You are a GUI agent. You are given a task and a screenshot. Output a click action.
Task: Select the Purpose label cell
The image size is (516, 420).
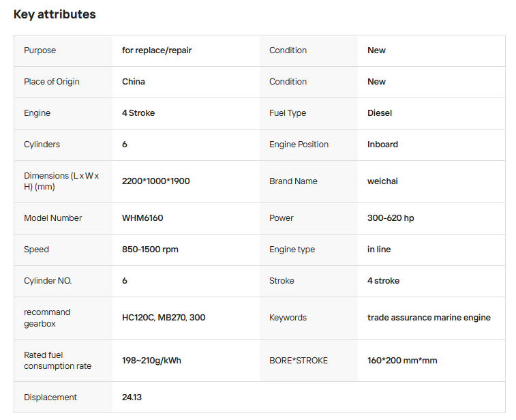(x=40, y=50)
